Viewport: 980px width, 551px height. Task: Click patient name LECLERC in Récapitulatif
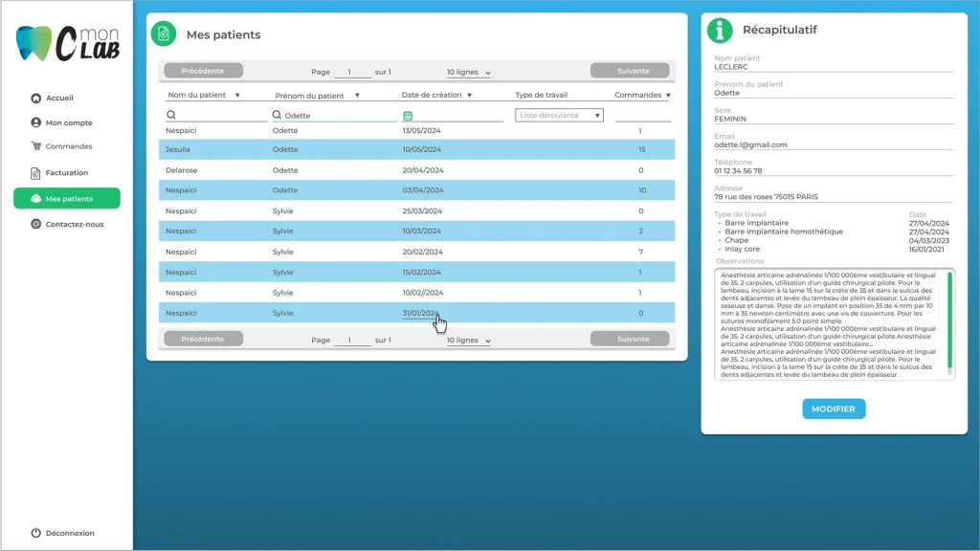click(730, 67)
